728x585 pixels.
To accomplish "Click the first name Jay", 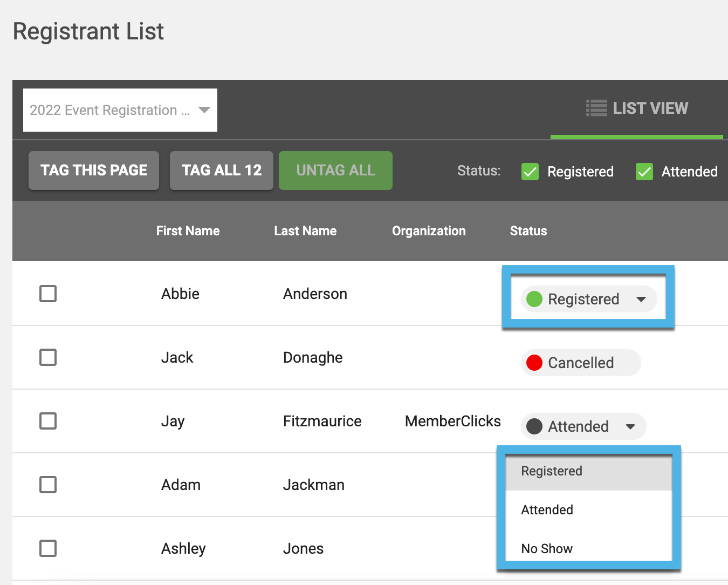I will (173, 421).
